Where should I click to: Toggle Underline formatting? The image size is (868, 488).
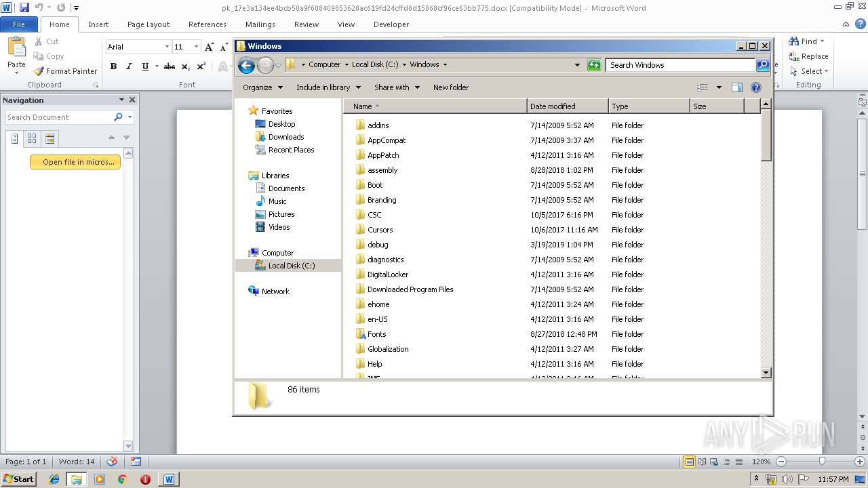144,66
